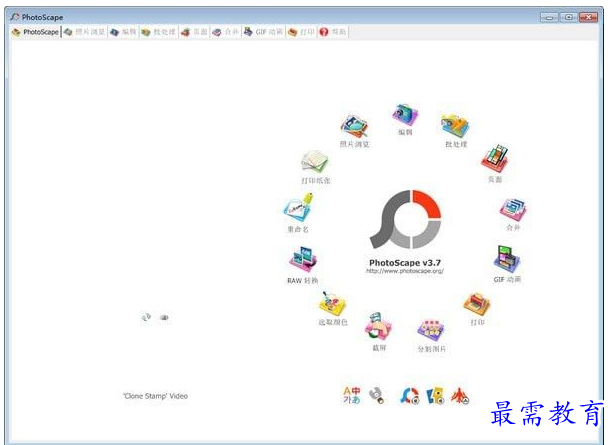Click the language selection icon (A中가あ)
The width and height of the screenshot is (612, 445).
[x=352, y=395]
